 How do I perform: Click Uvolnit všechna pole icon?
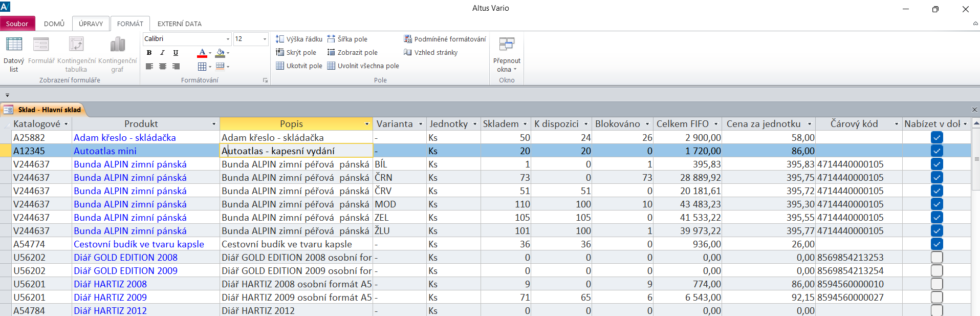(331, 66)
